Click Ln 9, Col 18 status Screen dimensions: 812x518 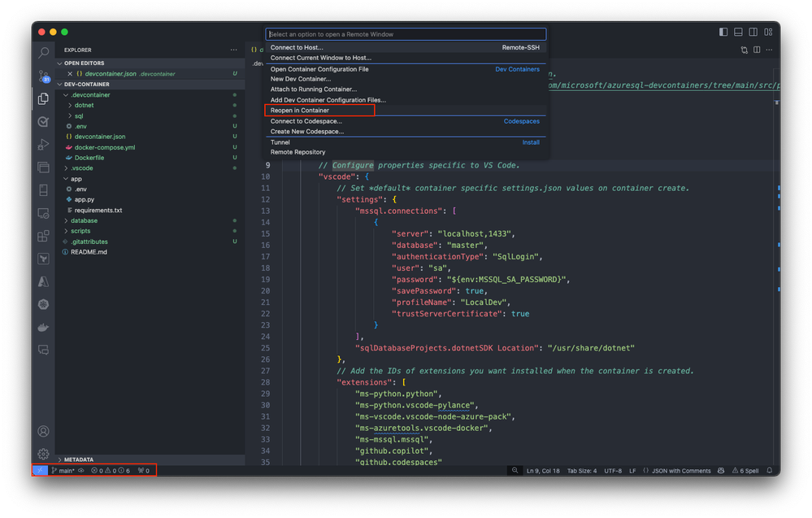(543, 471)
